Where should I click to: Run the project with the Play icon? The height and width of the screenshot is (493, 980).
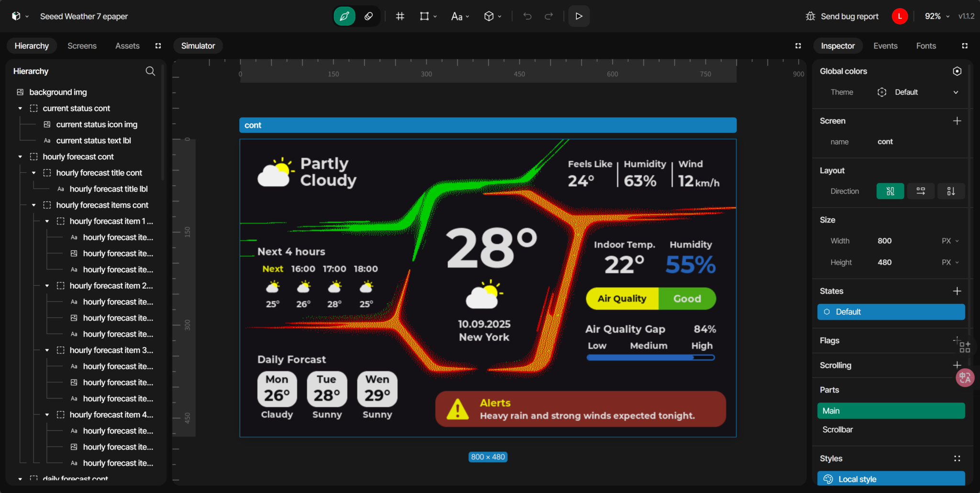[579, 16]
